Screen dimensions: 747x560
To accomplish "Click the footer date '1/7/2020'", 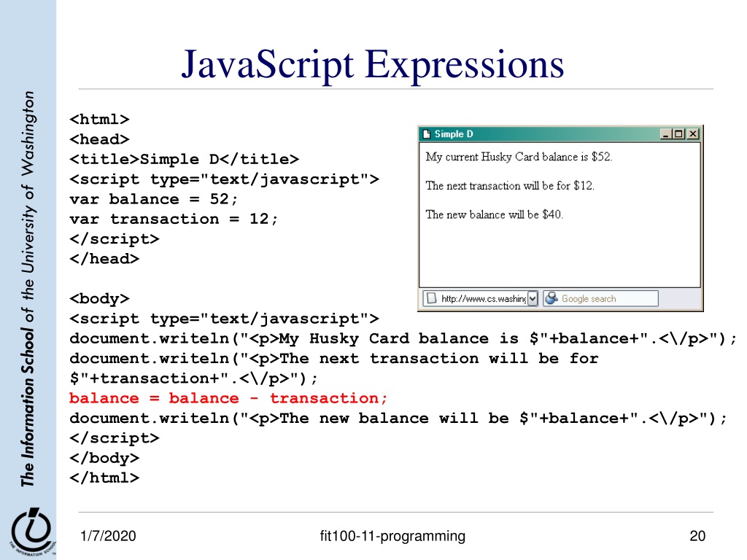I will click(108, 536).
